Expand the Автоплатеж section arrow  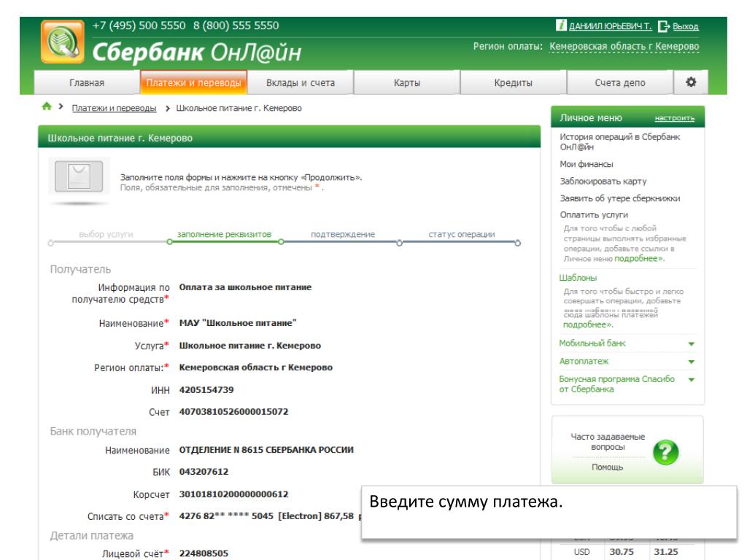692,362
